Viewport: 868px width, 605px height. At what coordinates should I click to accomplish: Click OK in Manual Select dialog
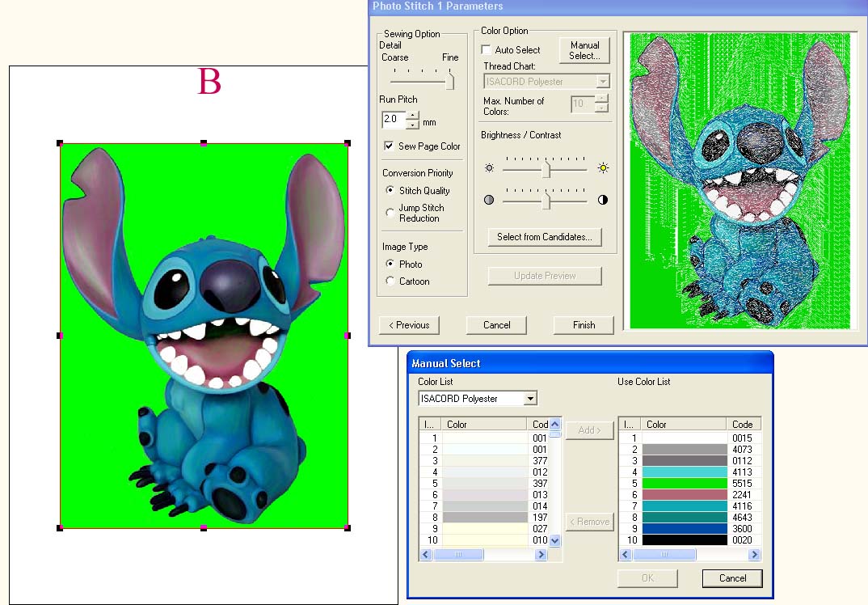click(x=647, y=578)
